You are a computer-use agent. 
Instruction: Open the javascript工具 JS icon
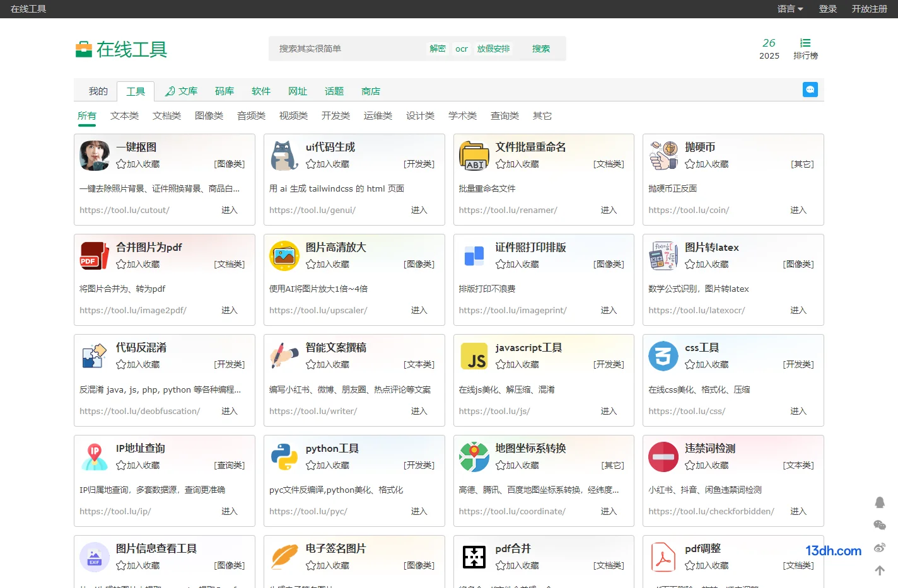(474, 356)
